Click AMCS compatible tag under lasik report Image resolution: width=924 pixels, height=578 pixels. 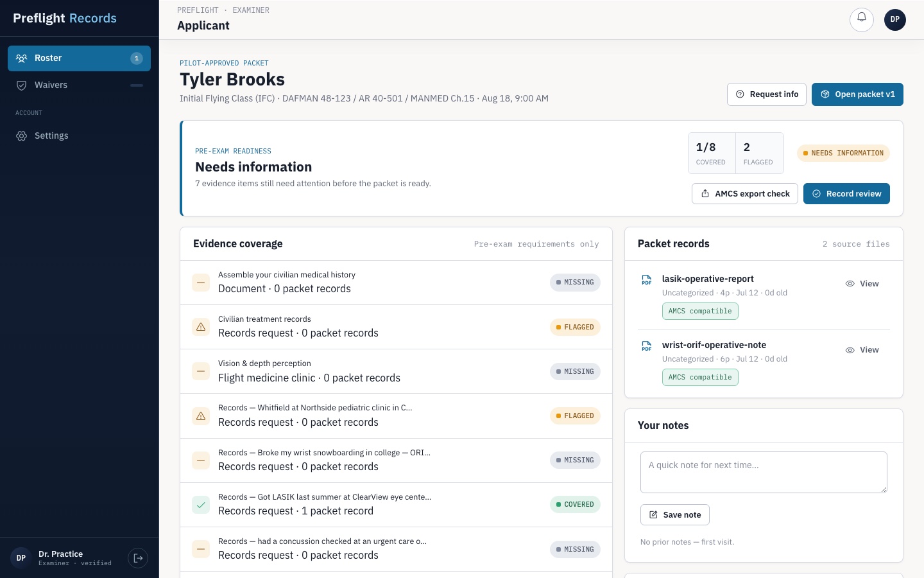click(700, 311)
